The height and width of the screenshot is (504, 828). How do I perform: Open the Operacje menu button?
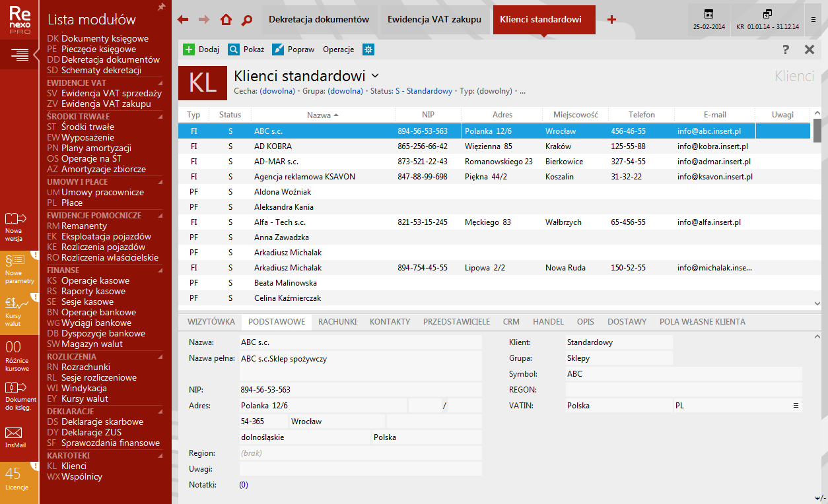(x=338, y=49)
